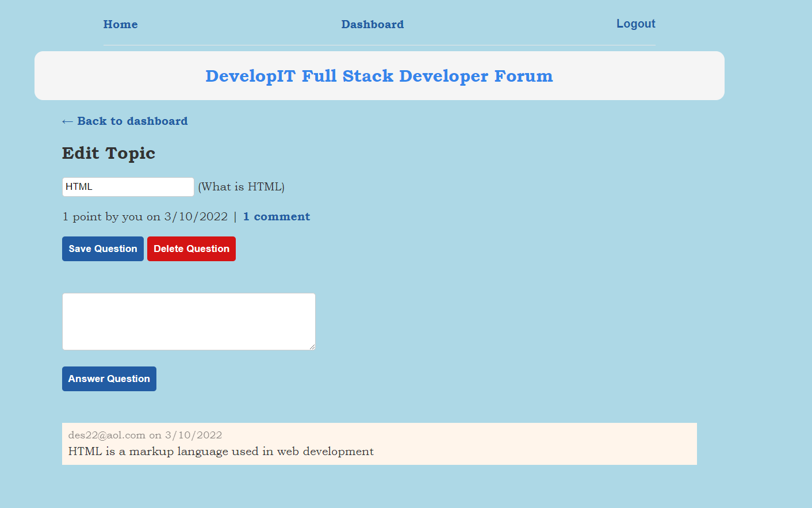
Task: Click inside the topic title field showing HTML
Action: (x=128, y=186)
